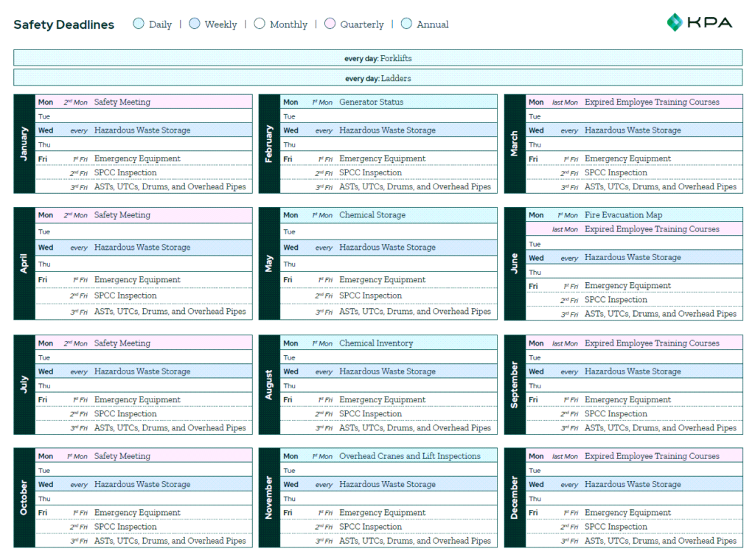The height and width of the screenshot is (560, 755).
Task: Select the Quarterly radio button
Action: click(x=330, y=24)
